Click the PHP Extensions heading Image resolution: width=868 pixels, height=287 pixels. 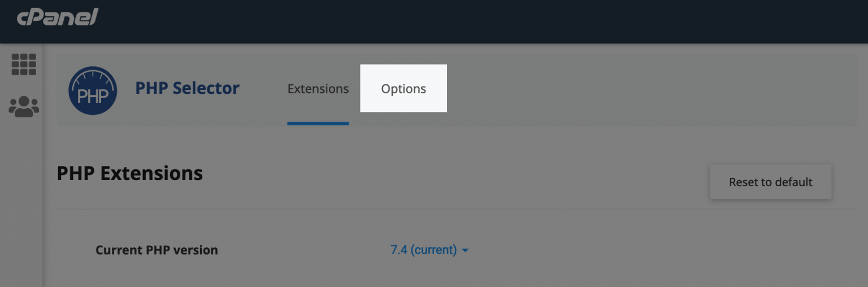click(x=130, y=173)
